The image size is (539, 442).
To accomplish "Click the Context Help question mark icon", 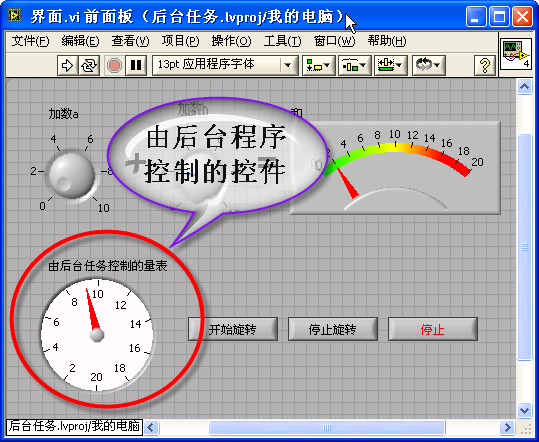I will click(485, 65).
